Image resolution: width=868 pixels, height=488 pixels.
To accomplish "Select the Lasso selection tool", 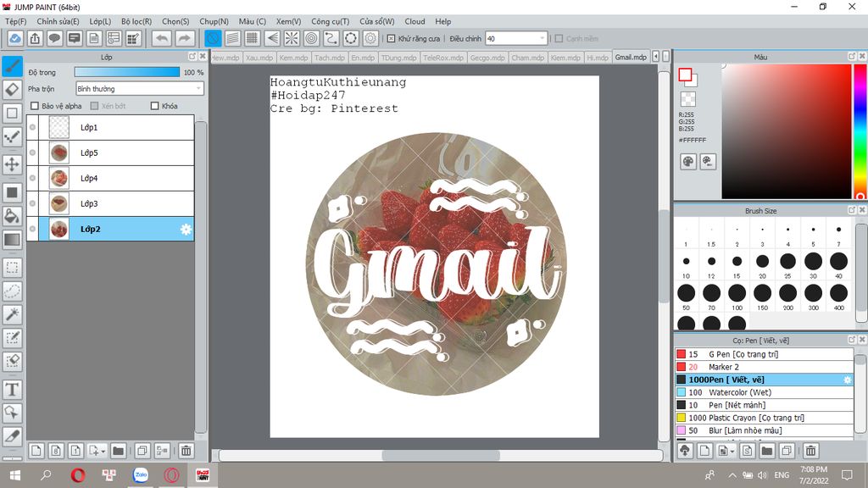I will click(12, 291).
